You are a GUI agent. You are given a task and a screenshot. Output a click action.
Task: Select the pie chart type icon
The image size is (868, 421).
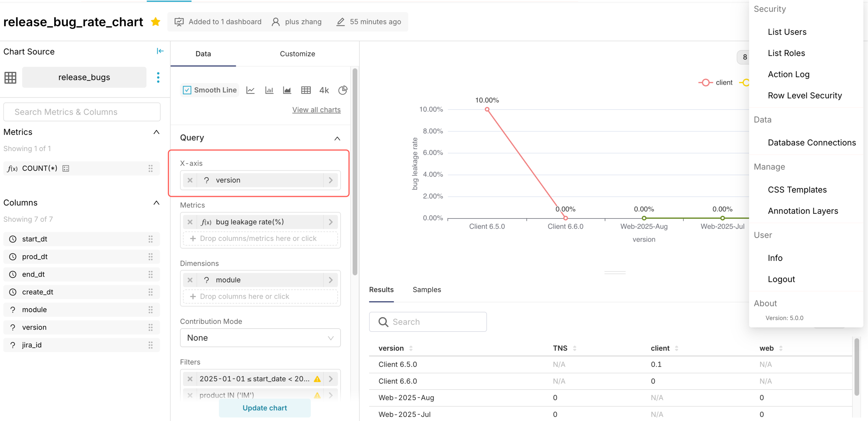pos(343,90)
